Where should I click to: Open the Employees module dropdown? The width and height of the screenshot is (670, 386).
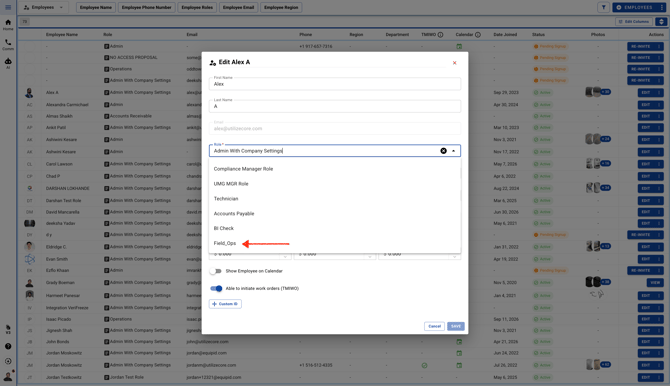(x=44, y=7)
